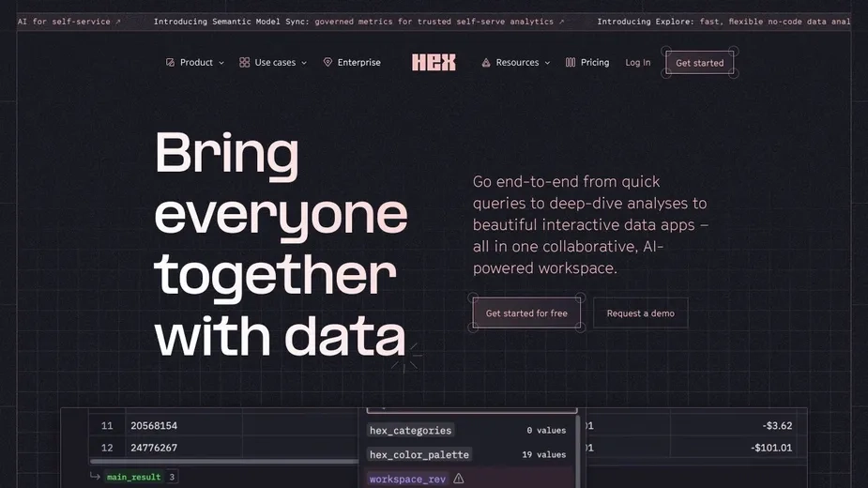Image resolution: width=868 pixels, height=488 pixels.
Task: Click row number 12
Action: point(107,448)
